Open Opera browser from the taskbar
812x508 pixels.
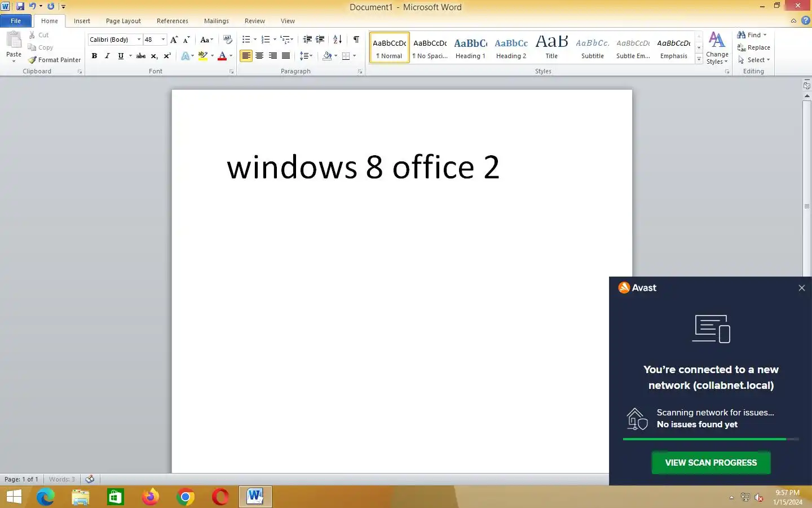(x=220, y=497)
